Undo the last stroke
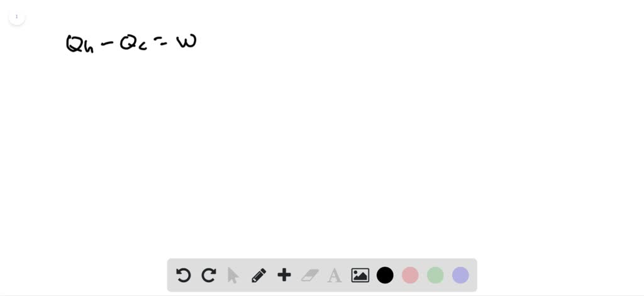The image size is (644, 296). pos(183,275)
